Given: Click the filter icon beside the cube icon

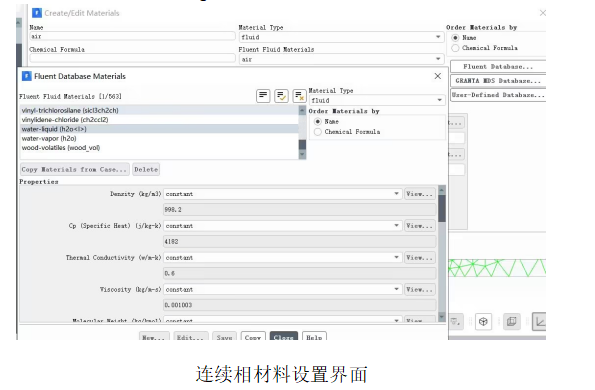Looking at the screenshot, I should pyautogui.click(x=455, y=322).
